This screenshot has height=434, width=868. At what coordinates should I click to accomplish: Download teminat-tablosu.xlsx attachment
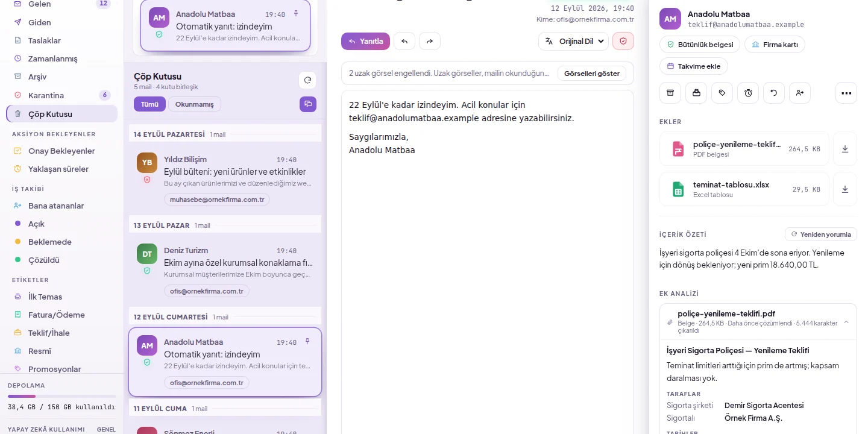coord(845,189)
